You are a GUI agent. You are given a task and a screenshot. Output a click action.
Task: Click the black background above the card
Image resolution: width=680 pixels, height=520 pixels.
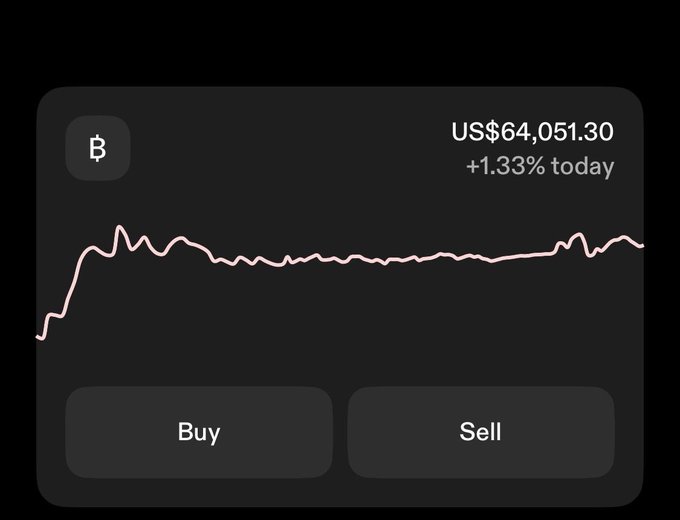click(340, 43)
